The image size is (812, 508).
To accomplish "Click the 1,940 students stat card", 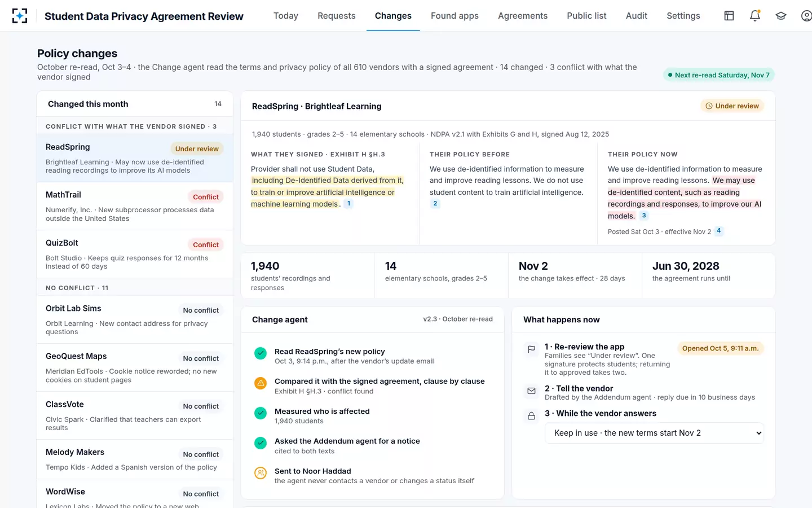I will [308, 275].
